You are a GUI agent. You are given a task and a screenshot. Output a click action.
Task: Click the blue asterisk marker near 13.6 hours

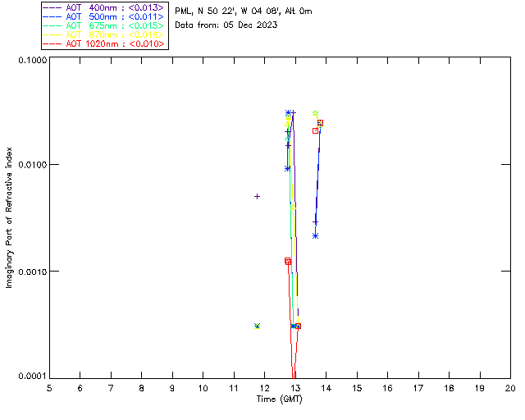pyautogui.click(x=315, y=235)
